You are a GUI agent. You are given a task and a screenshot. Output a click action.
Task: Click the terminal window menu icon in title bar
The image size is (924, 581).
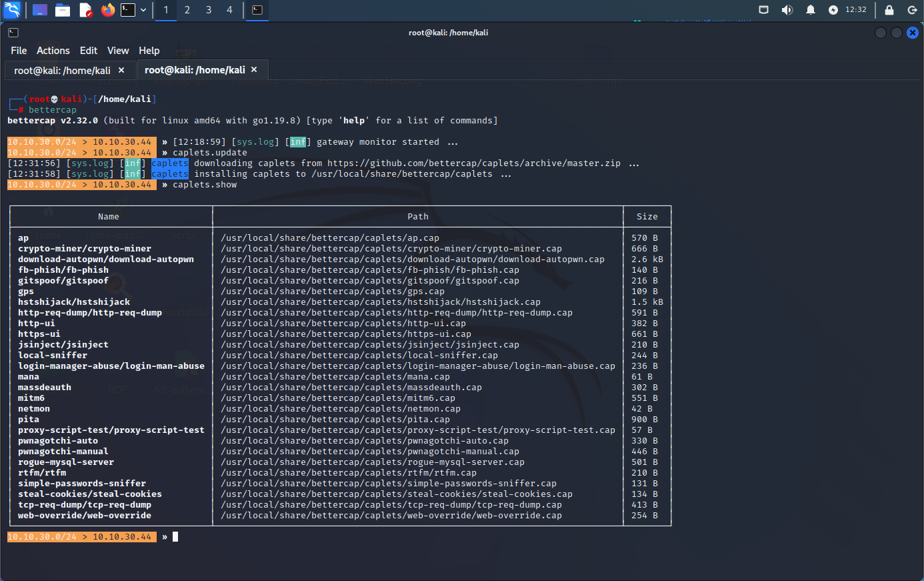pos(13,33)
